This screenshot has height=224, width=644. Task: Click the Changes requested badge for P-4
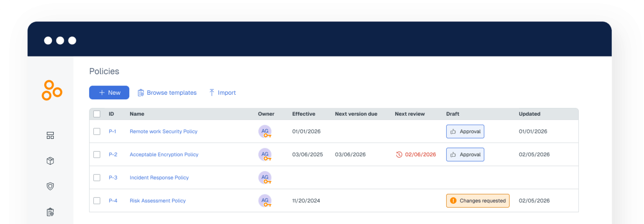478,201
